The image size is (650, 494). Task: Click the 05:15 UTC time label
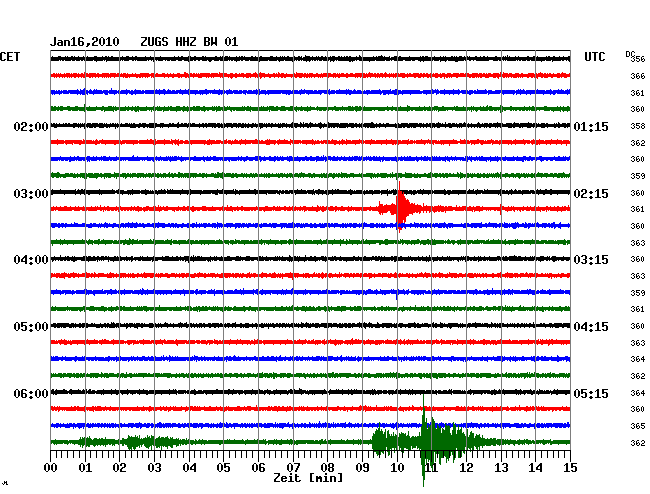(591, 393)
